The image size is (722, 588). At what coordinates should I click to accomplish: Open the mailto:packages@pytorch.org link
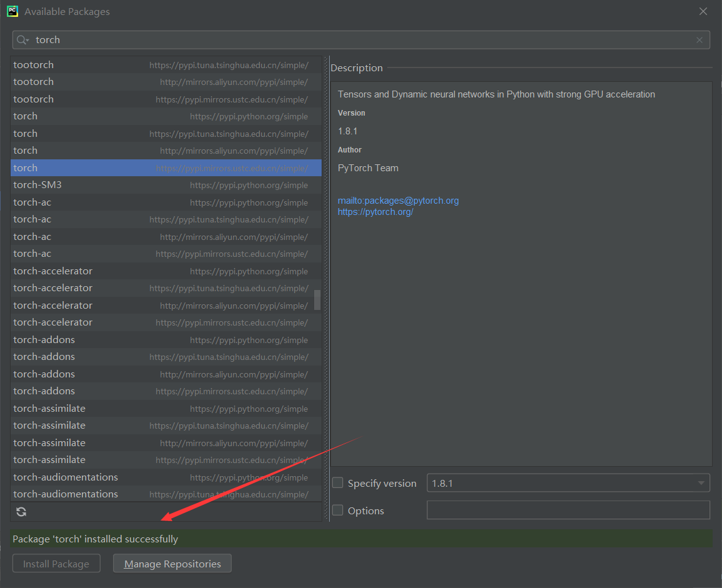click(398, 201)
